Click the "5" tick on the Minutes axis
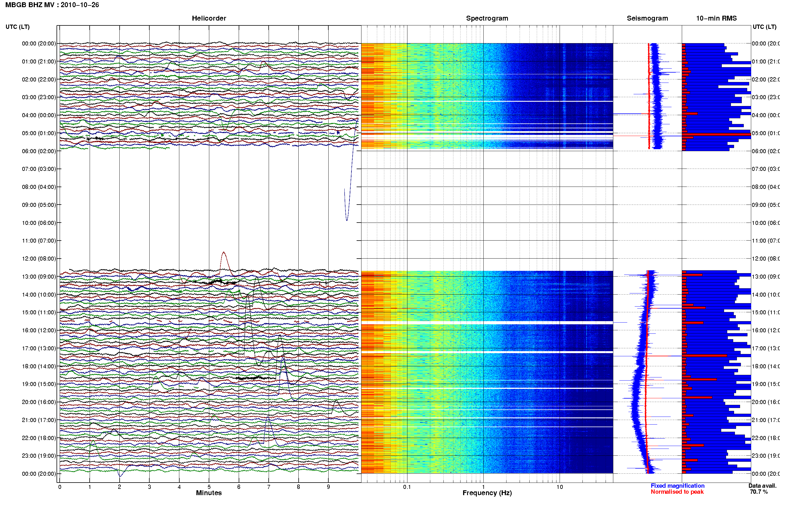The width and height of the screenshot is (812, 508). tap(209, 487)
